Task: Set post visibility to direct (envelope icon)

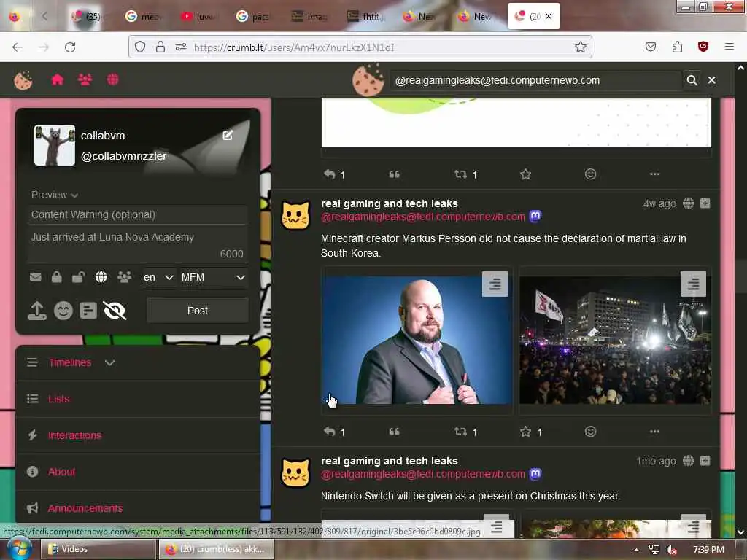Action: (x=36, y=277)
